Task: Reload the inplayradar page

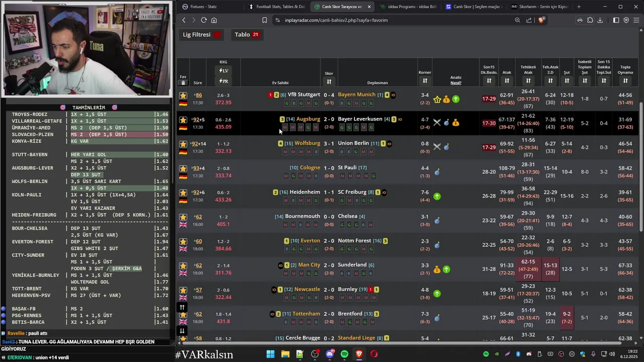Action: 204,20
